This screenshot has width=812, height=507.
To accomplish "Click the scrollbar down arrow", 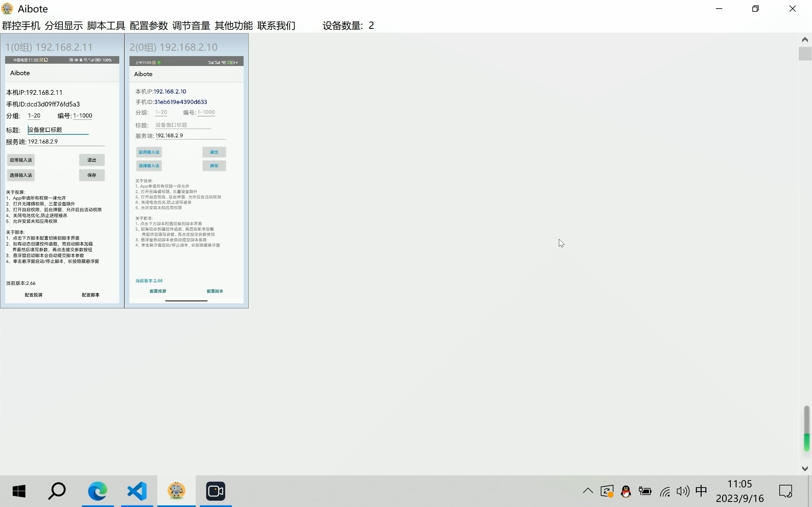I will point(805,468).
